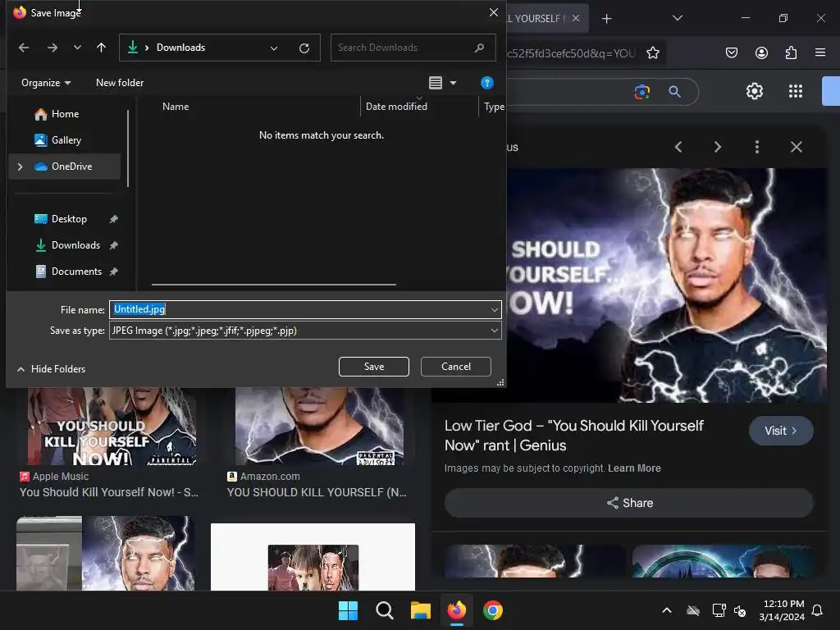
Task: Open the Firefox application menu
Action: 820,52
